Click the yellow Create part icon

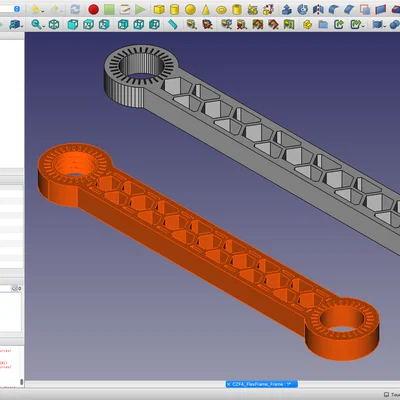[x=308, y=24]
